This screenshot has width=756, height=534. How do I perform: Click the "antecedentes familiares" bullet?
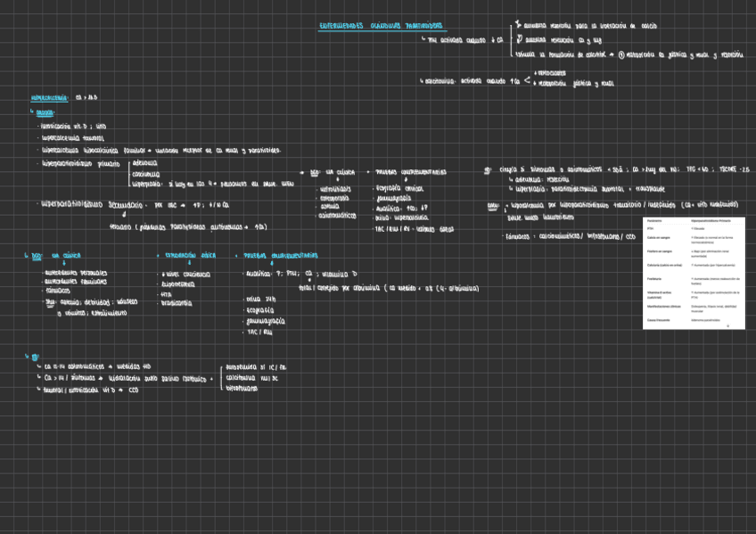76,282
